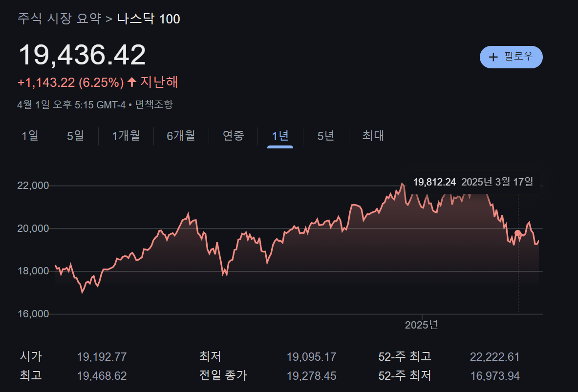Select the 5일 time range tab
Viewport: 578px width, 392px height.
click(75, 136)
